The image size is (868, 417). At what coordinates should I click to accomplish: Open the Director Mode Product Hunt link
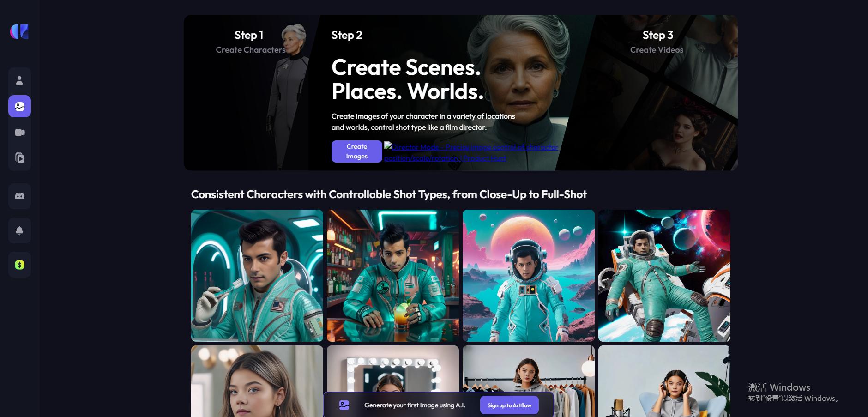471,152
